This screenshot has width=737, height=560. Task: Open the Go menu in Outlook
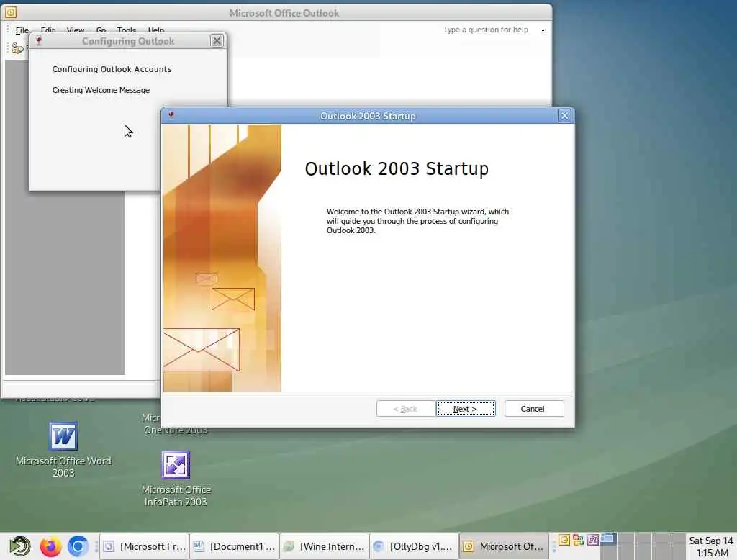coord(101,30)
